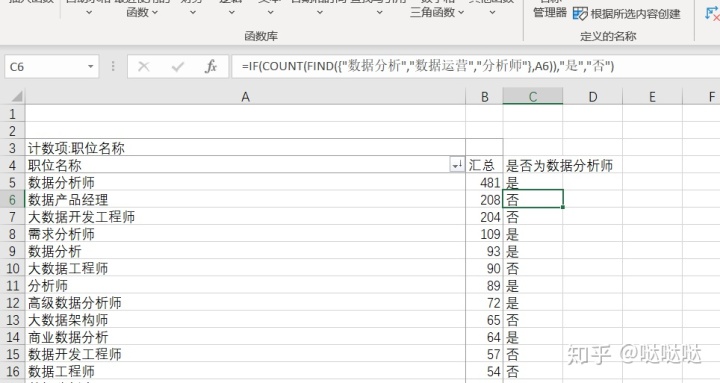
Task: Click 是 next to 93
Action: tap(512, 251)
